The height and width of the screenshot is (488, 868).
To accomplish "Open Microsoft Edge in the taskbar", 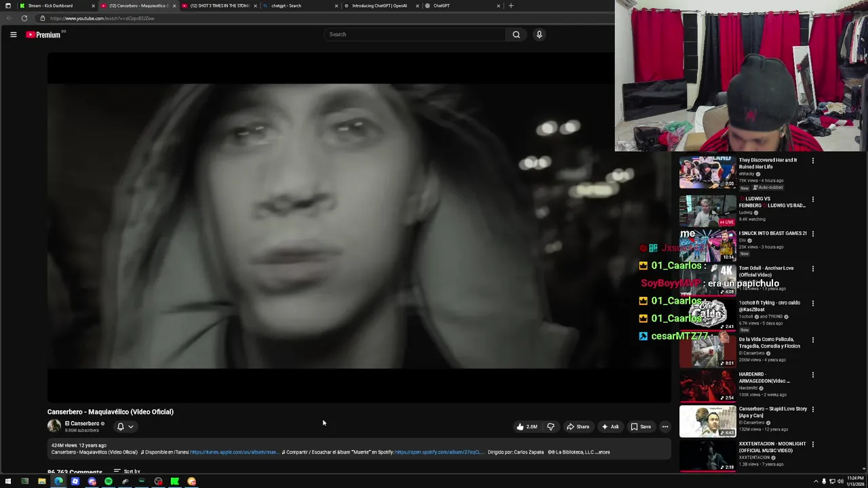I will [x=58, y=481].
